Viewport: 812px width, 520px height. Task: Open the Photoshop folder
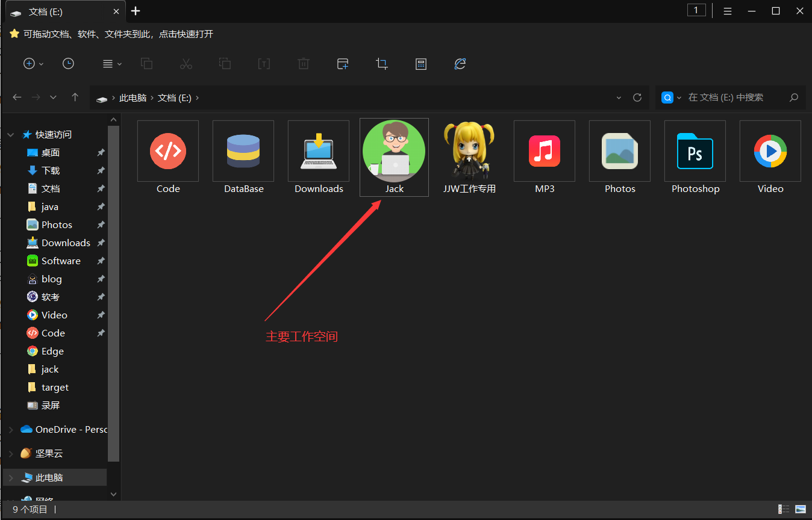tap(695, 157)
